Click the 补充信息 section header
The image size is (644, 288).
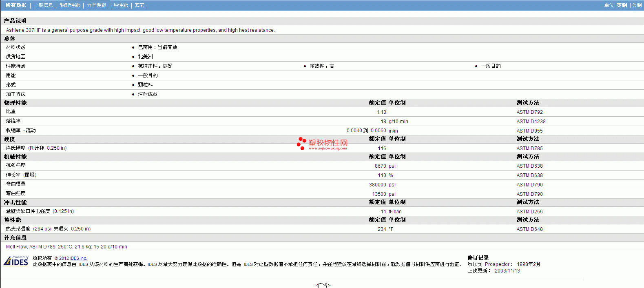[15, 237]
